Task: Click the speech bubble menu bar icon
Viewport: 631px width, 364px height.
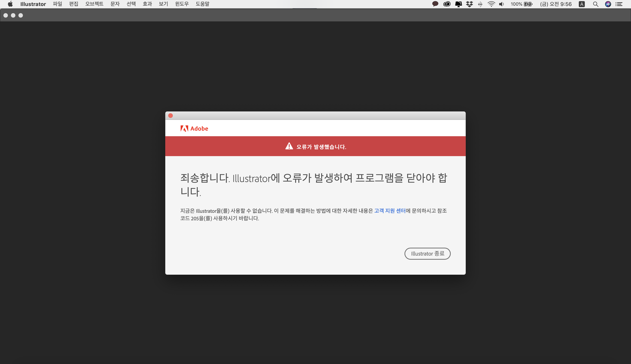Action: (x=435, y=4)
